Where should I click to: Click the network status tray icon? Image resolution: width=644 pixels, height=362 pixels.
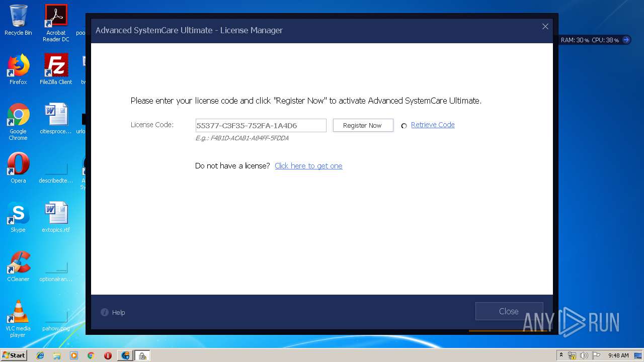tap(572, 355)
